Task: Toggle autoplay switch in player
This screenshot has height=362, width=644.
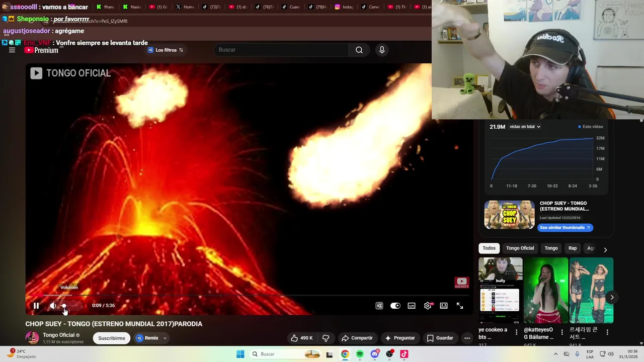Action: point(395,306)
